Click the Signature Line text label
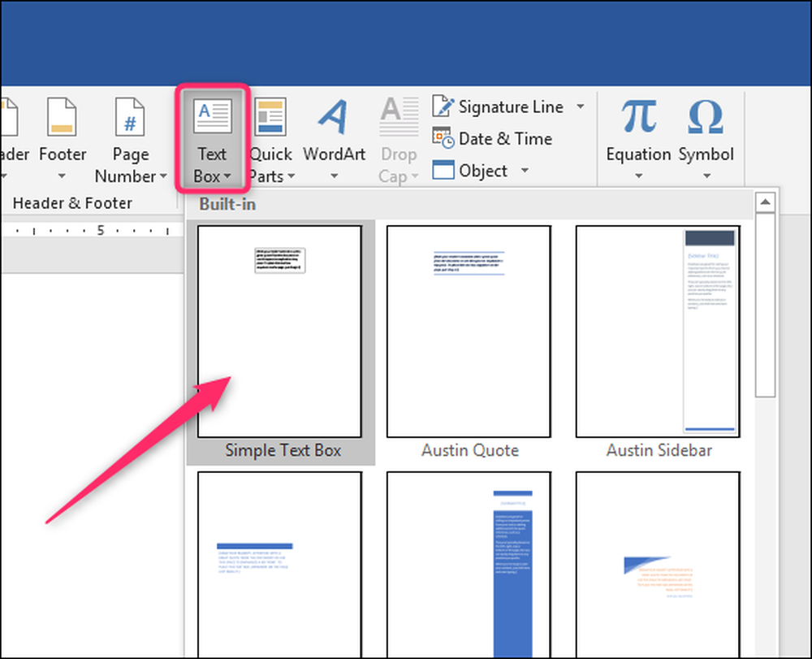The height and width of the screenshot is (659, 812). 511,106
